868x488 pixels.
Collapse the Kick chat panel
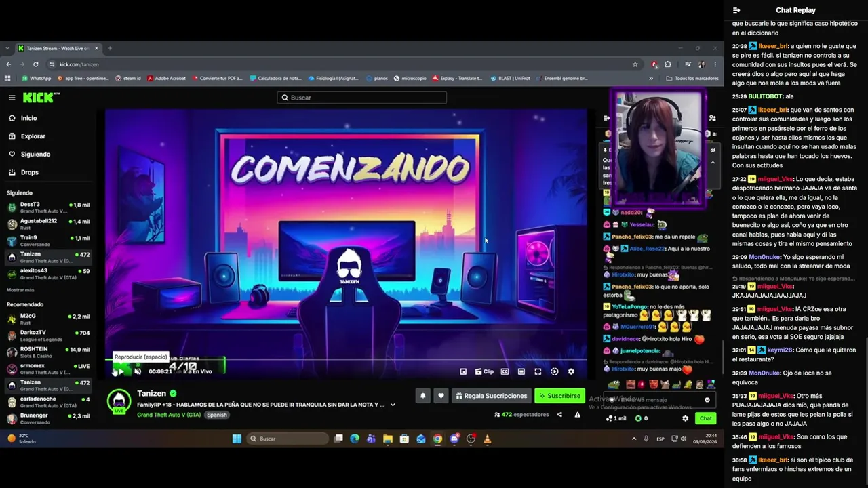coord(607,118)
